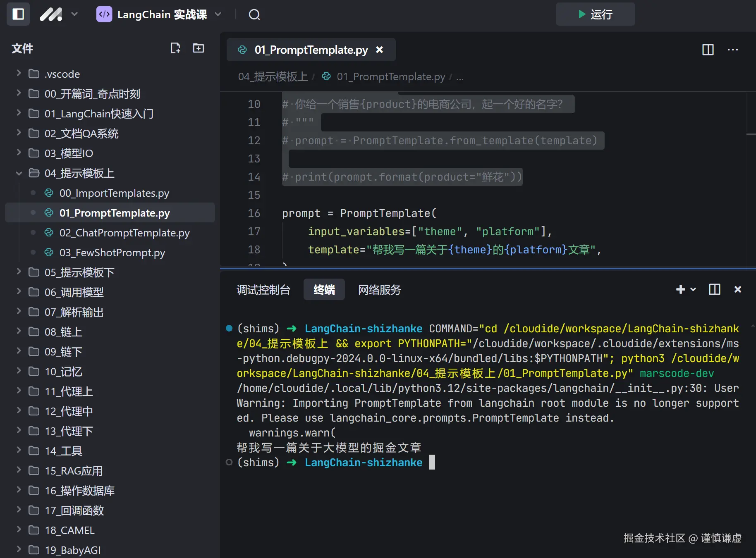Close the terminal panel

pos(737,289)
